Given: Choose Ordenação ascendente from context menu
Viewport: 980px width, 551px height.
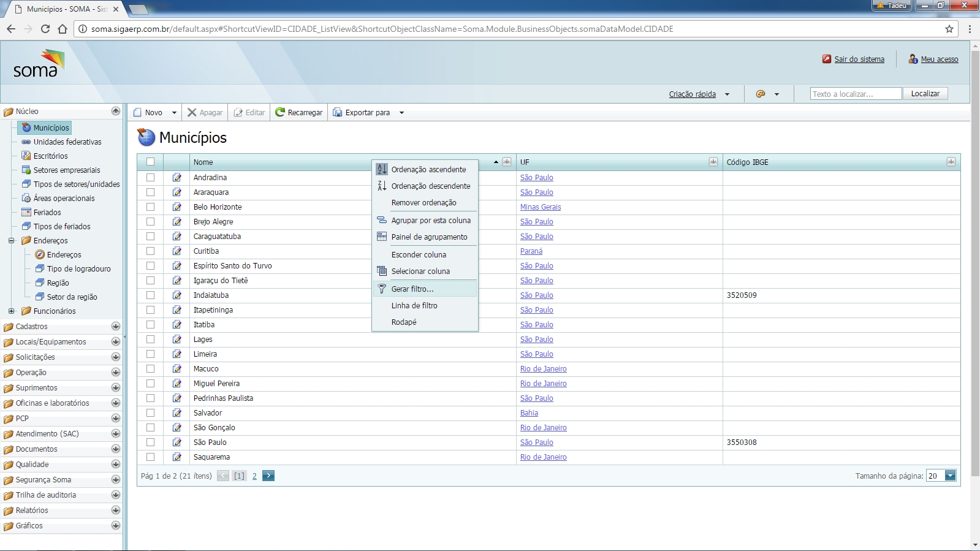Looking at the screenshot, I should coord(425,169).
